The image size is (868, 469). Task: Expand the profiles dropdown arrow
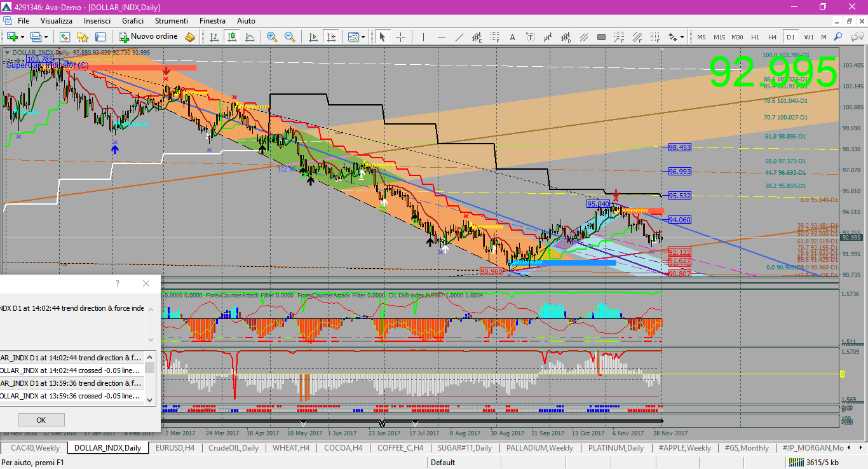point(46,37)
